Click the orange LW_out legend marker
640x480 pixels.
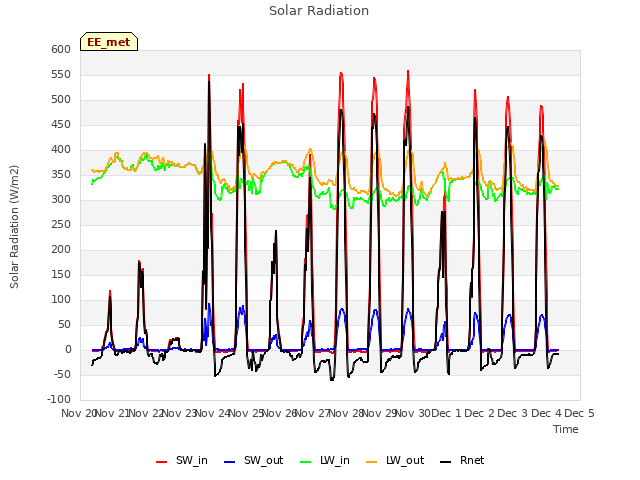(x=372, y=462)
